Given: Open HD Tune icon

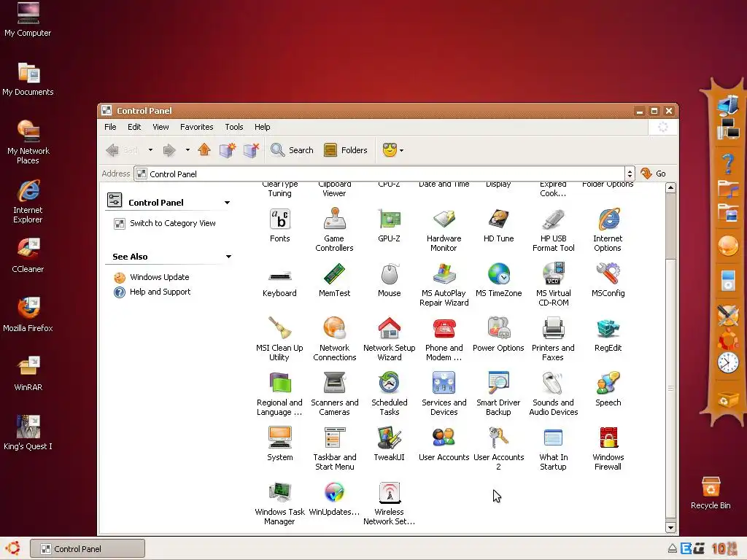Looking at the screenshot, I should pos(498,225).
